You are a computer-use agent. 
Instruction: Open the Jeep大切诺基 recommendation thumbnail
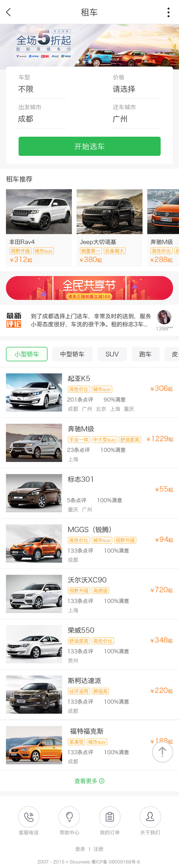(x=109, y=212)
